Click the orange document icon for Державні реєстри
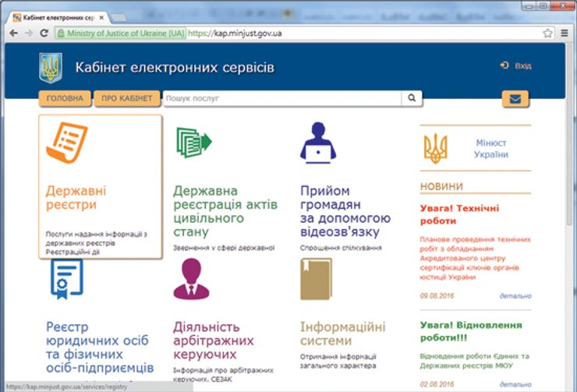This screenshot has height=392, width=577. [66, 143]
